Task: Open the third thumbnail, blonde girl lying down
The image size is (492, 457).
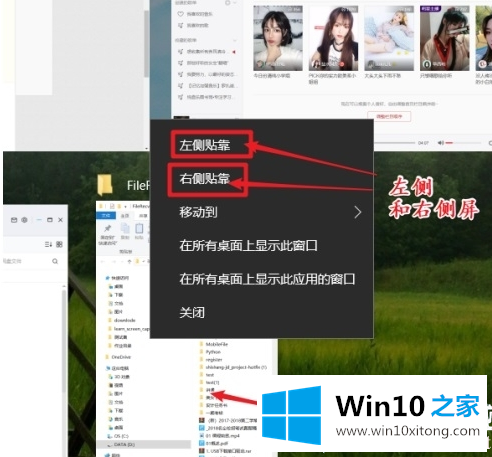Action: click(389, 38)
